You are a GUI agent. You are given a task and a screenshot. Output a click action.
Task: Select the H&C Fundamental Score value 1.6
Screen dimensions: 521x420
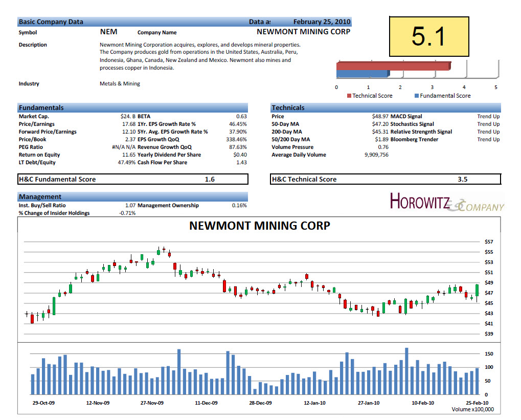(210, 179)
